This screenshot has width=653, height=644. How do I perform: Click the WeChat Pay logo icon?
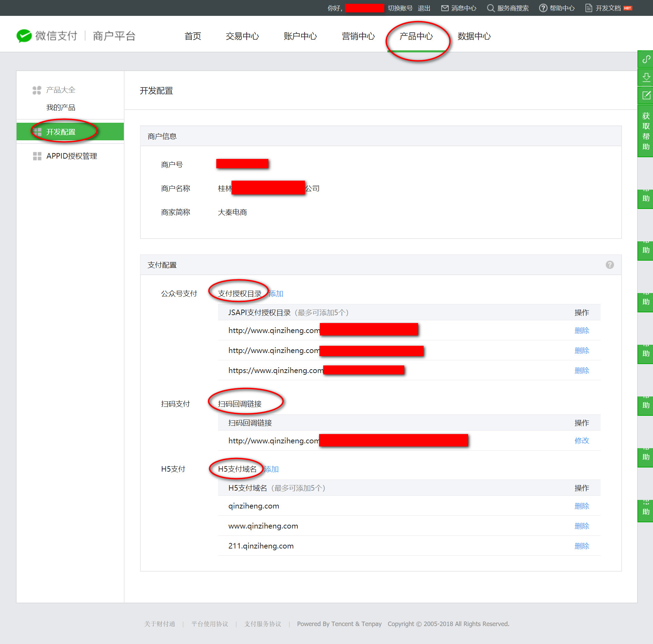(x=24, y=36)
